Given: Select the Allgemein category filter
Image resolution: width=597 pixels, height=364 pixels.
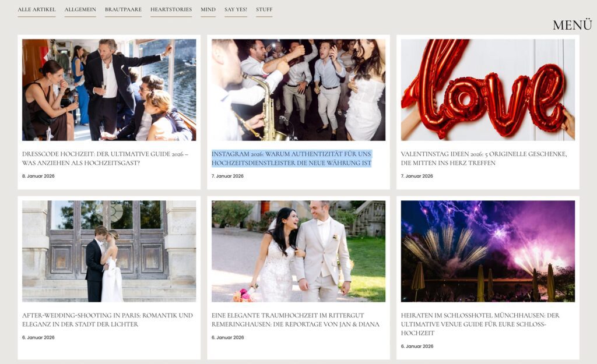Looking at the screenshot, I should [x=80, y=9].
